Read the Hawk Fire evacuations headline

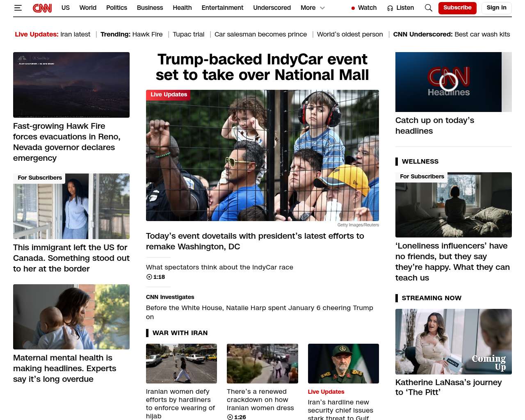point(67,142)
